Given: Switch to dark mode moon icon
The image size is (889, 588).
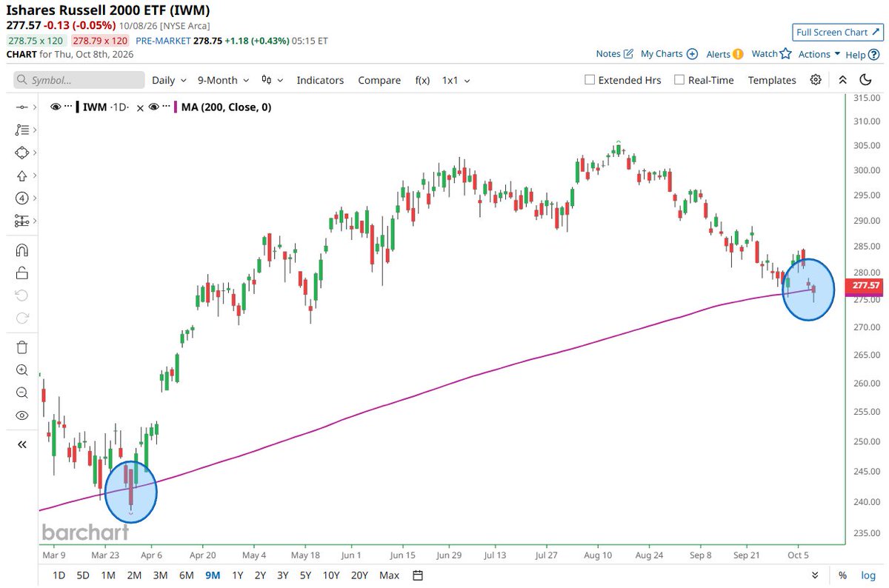Looking at the screenshot, I should point(865,80).
